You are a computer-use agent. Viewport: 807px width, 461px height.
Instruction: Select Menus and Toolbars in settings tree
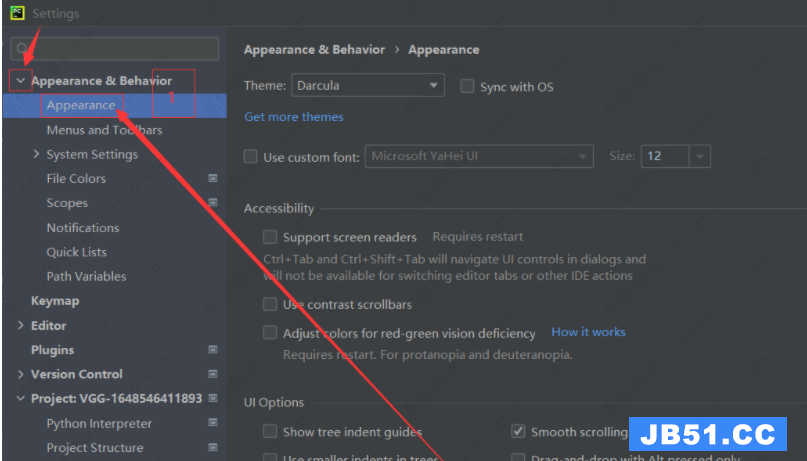(x=104, y=130)
